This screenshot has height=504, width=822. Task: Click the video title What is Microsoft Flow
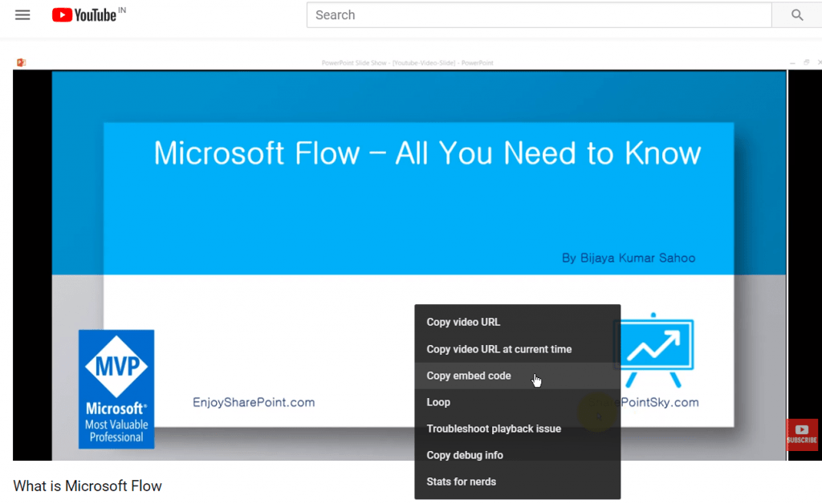coord(87,486)
